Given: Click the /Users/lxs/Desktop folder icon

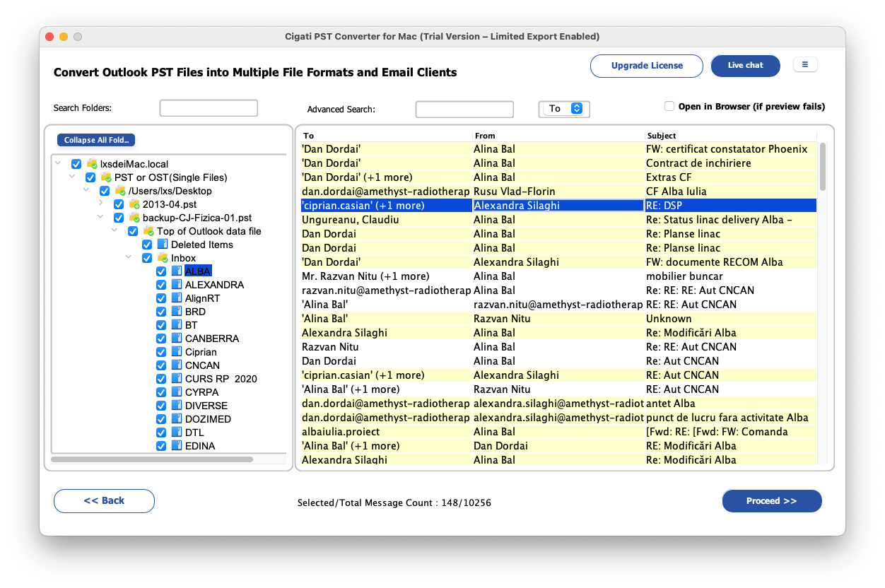Looking at the screenshot, I should (x=120, y=191).
